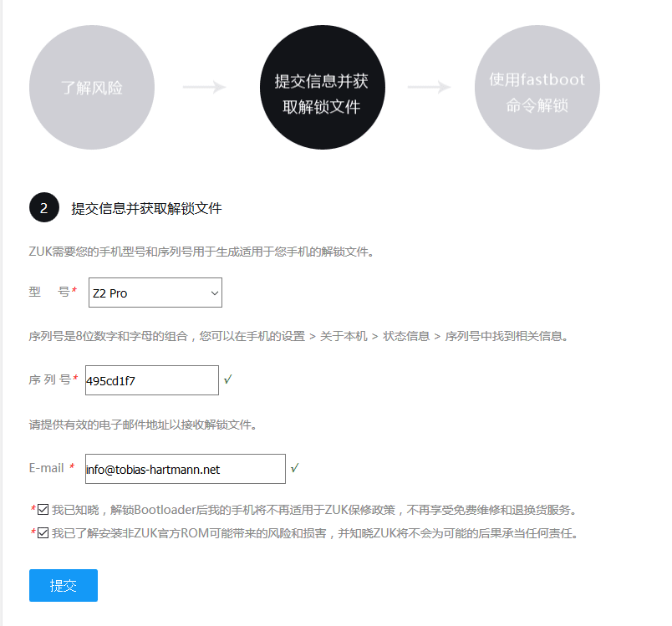Click the green checkmark beside E-mail field

(294, 468)
